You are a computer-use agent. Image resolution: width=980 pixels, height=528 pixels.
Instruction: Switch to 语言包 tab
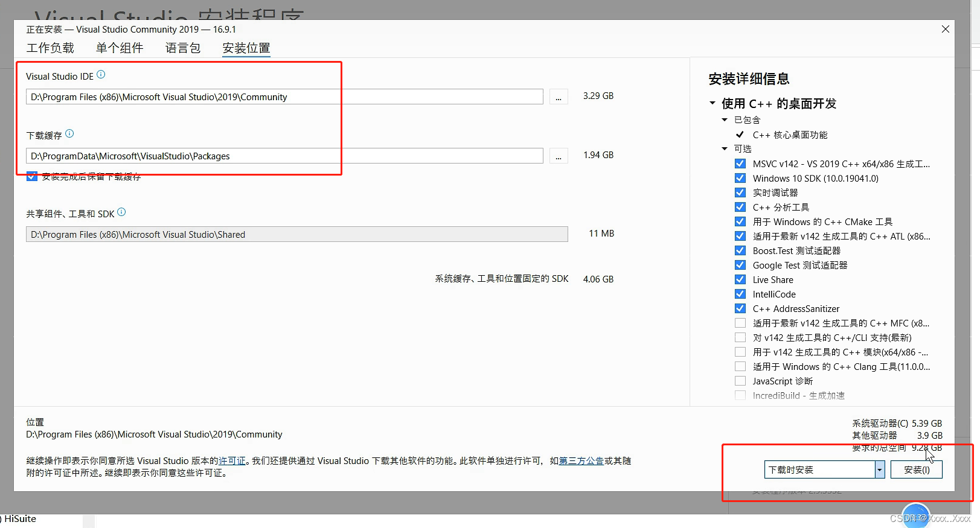(183, 48)
